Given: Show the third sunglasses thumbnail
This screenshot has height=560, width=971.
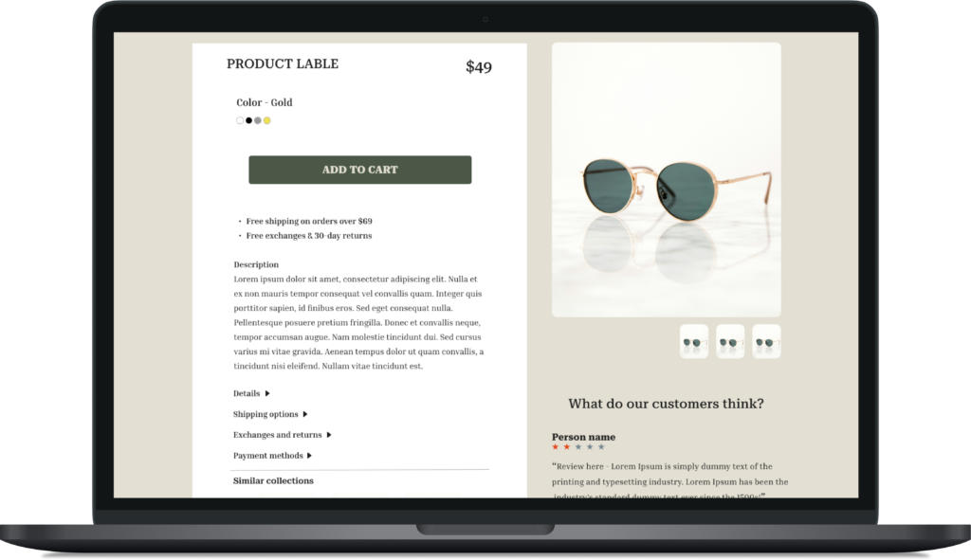Looking at the screenshot, I should [766, 341].
